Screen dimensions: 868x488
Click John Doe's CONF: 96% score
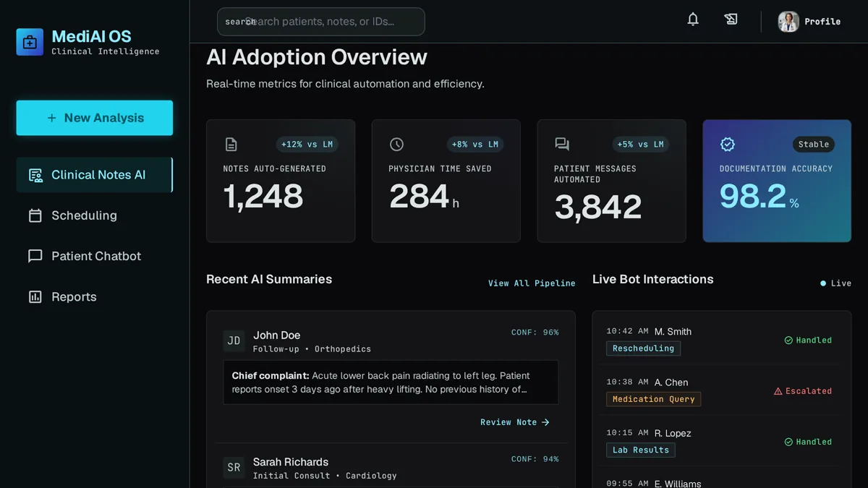pos(535,333)
